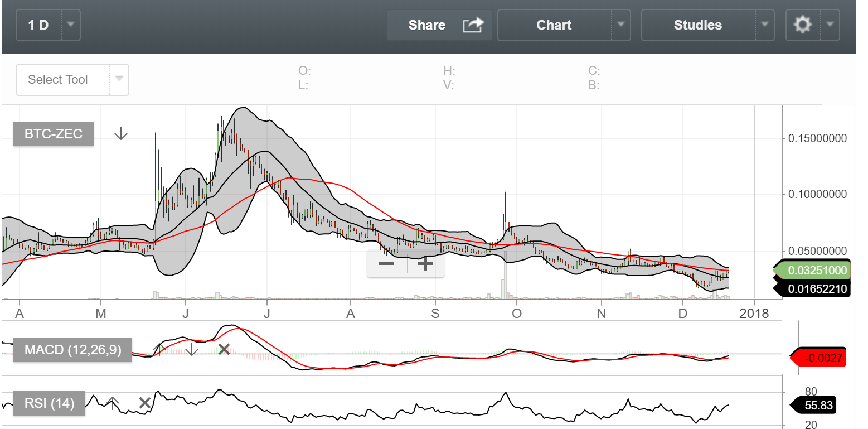Click the red -0.0027 MACD value tag
The image size is (868, 429).
click(819, 358)
